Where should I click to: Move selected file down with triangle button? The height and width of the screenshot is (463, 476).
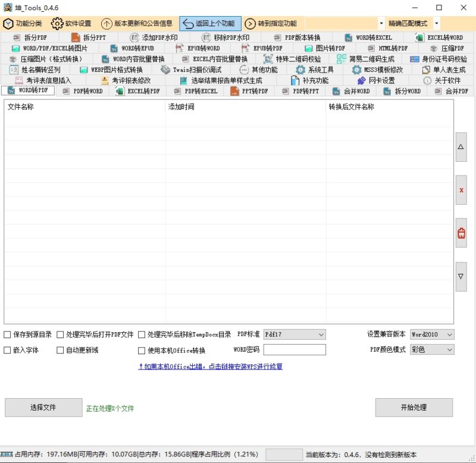click(x=461, y=277)
